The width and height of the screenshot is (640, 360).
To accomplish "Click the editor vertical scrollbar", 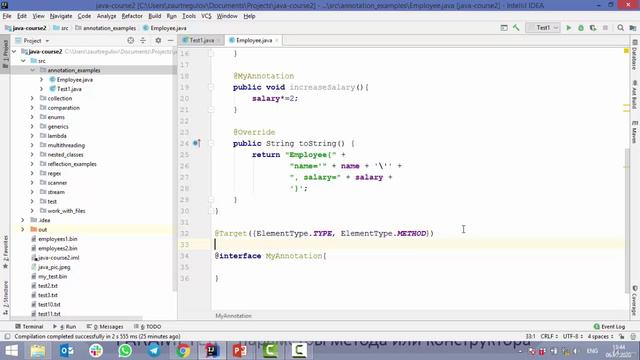I will [x=627, y=220].
